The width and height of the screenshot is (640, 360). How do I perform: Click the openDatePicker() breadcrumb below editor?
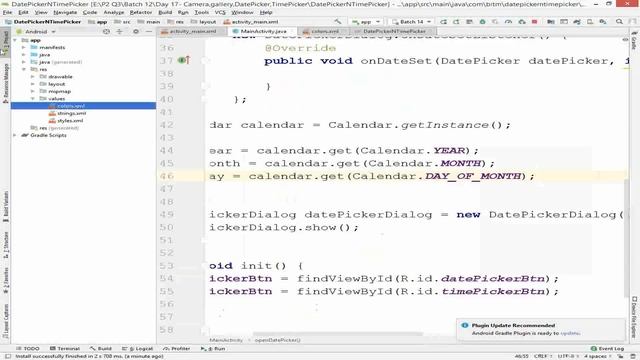click(278, 340)
